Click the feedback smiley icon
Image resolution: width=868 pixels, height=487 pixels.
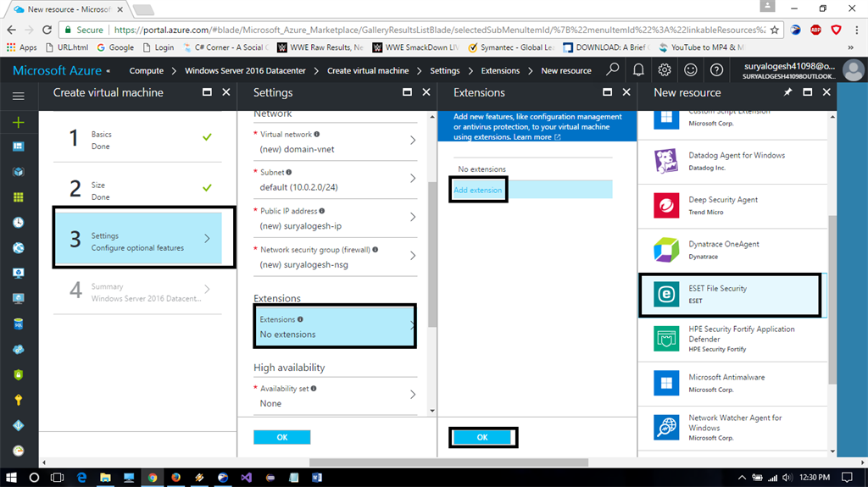point(690,70)
